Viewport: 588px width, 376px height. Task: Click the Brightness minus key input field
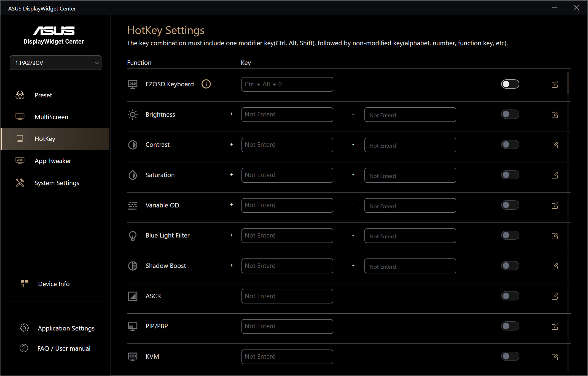coord(410,115)
